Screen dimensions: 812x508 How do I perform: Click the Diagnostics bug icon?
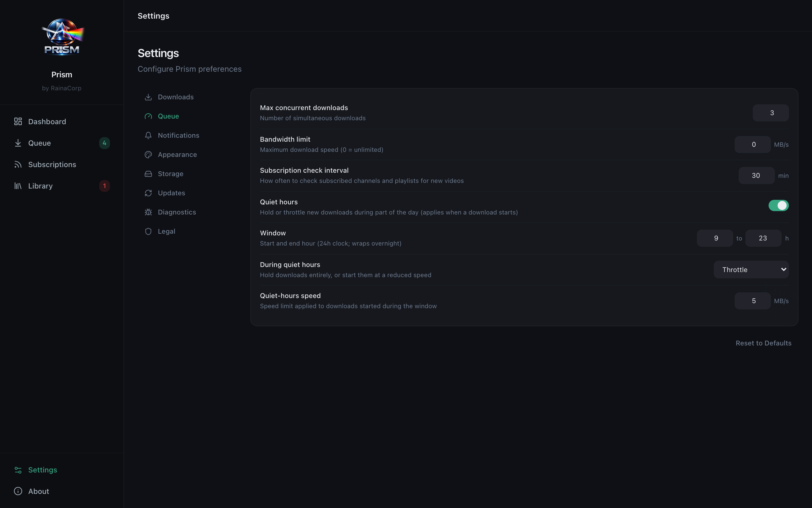tap(148, 212)
